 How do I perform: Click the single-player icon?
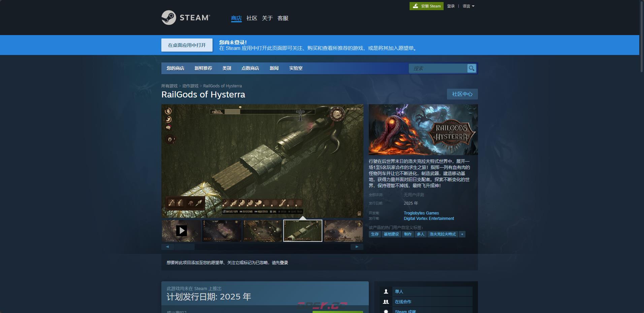[x=386, y=291]
